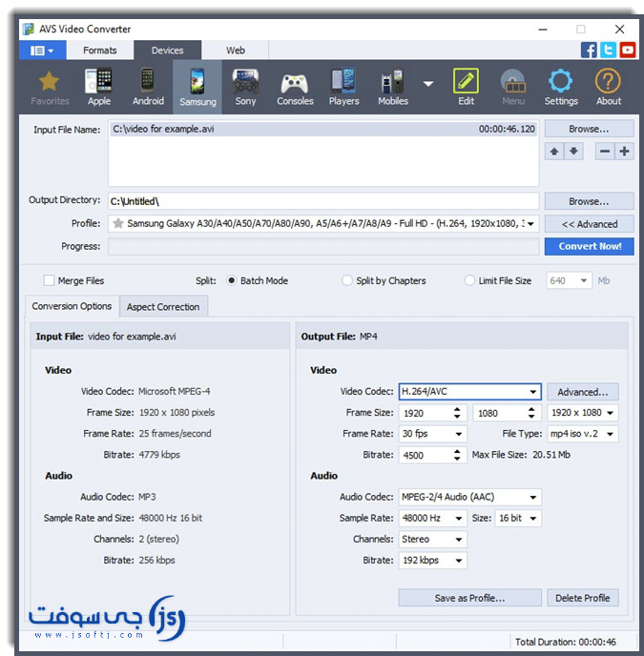The image size is (644, 656).
Task: Open the YouTube channel link
Action: (627, 51)
